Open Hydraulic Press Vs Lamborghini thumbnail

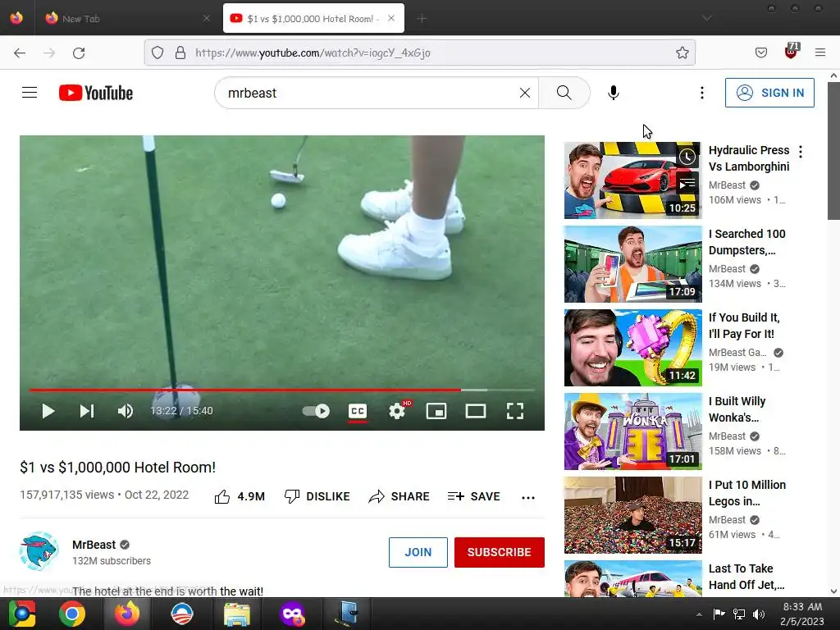(632, 180)
